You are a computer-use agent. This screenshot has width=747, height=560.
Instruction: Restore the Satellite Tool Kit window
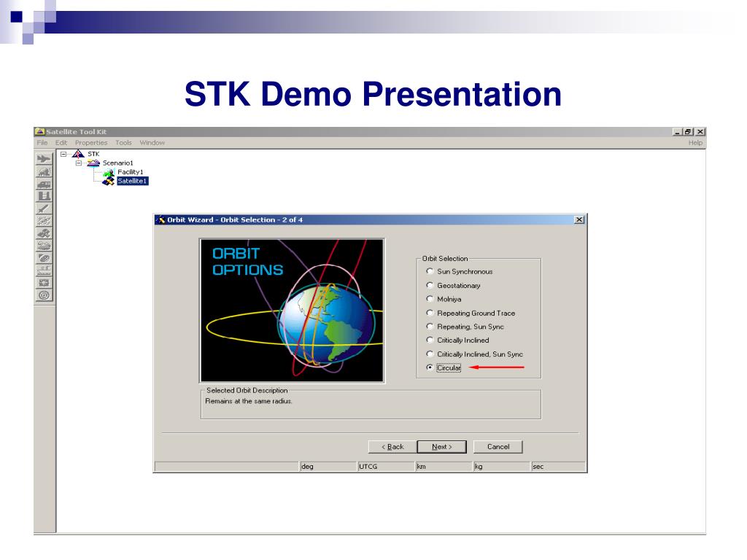pos(687,132)
